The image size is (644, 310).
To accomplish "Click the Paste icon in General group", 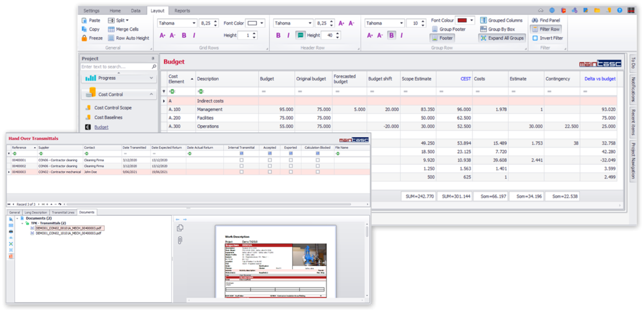I will [84, 20].
